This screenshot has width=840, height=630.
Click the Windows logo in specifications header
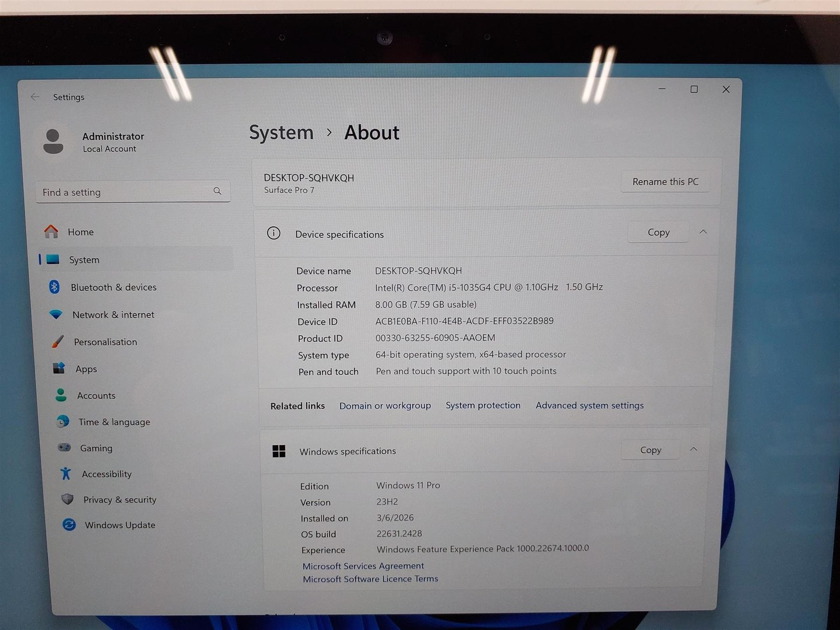(279, 451)
